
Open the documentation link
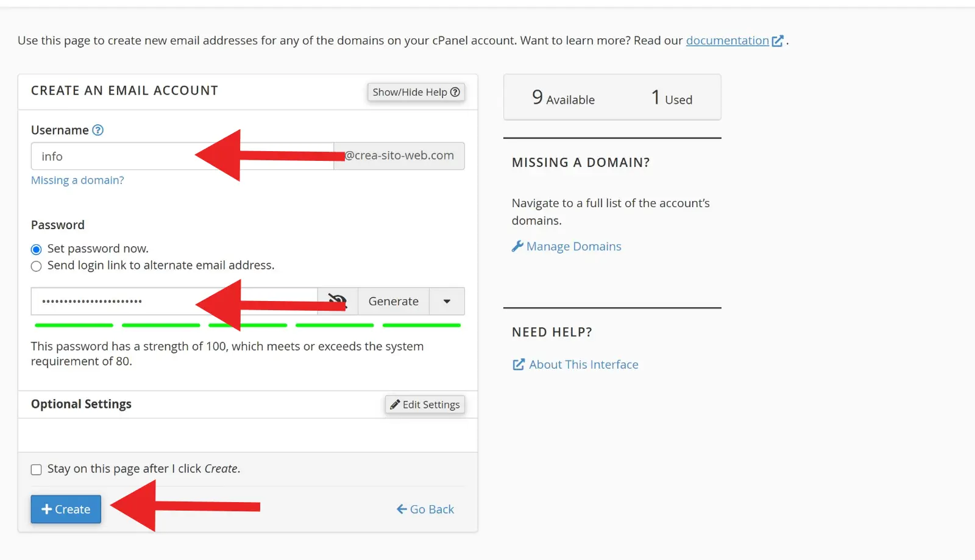point(727,41)
